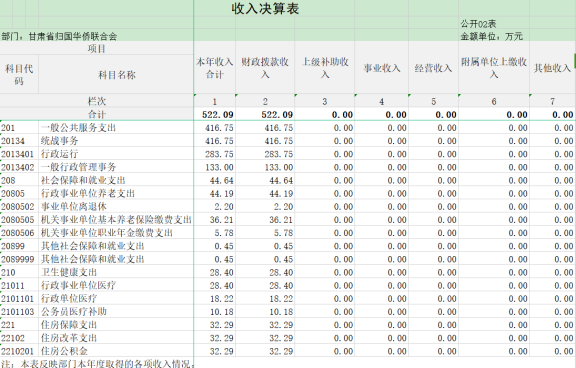Screen dimensions: 576x368
Task: Select the 统战事务 row name cell
Action: pos(116,141)
